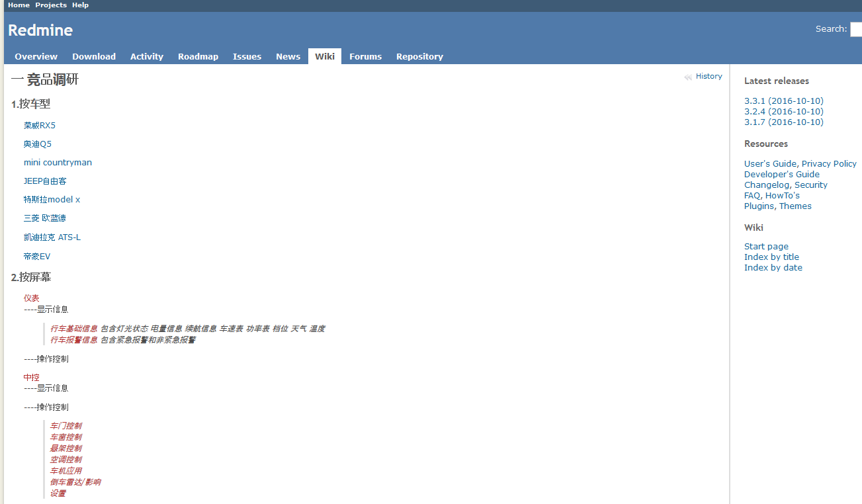Open the Privacy Policy link
The height and width of the screenshot is (504, 862).
(x=829, y=163)
